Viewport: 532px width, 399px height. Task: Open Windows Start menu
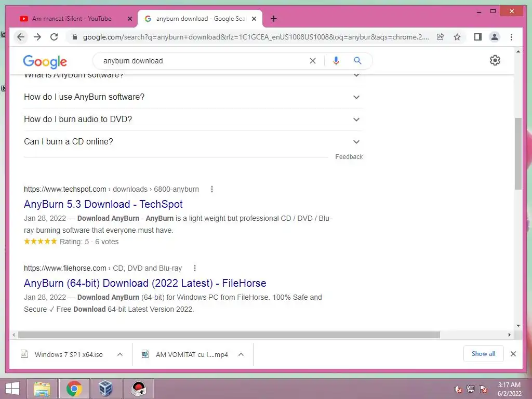coord(12,389)
